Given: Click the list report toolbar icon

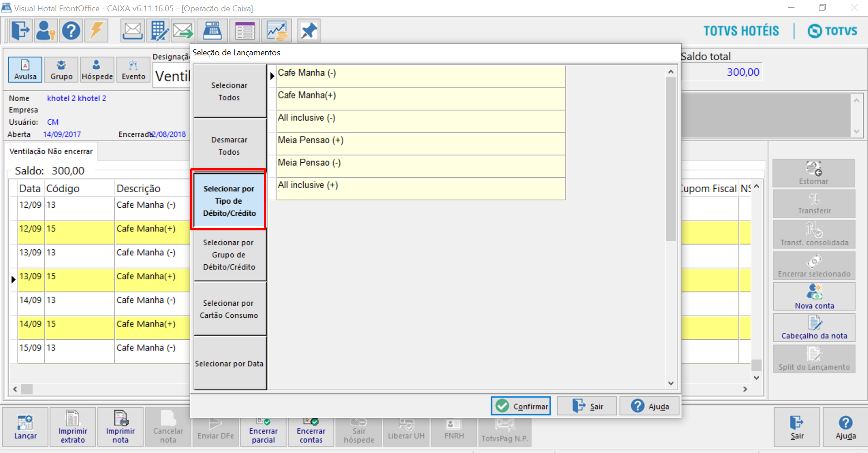Looking at the screenshot, I should click(x=245, y=31).
